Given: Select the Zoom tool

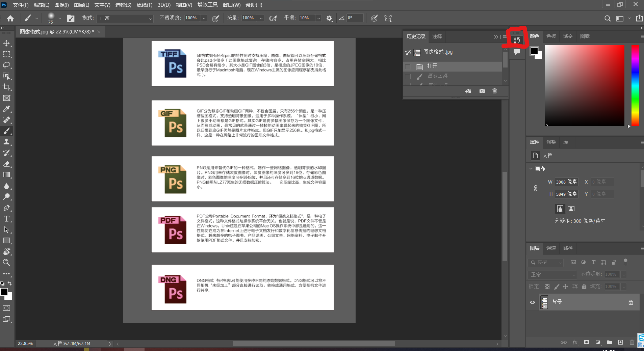Looking at the screenshot, I should 6,263.
